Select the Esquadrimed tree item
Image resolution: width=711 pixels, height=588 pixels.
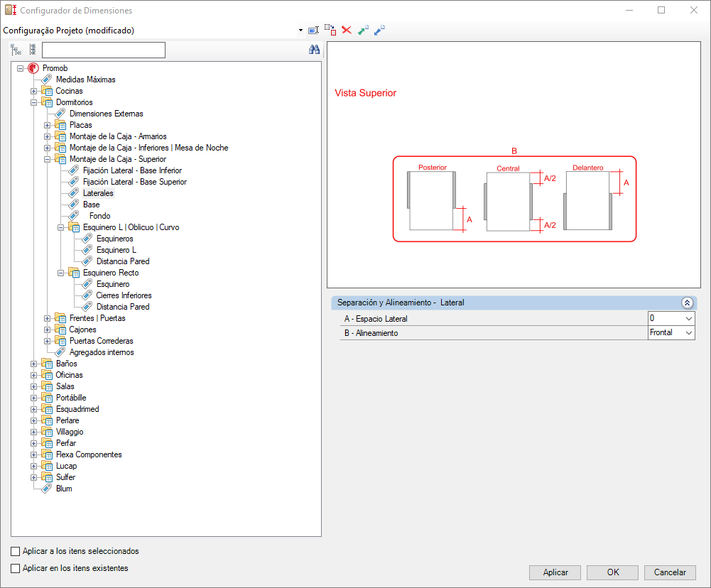(x=77, y=409)
